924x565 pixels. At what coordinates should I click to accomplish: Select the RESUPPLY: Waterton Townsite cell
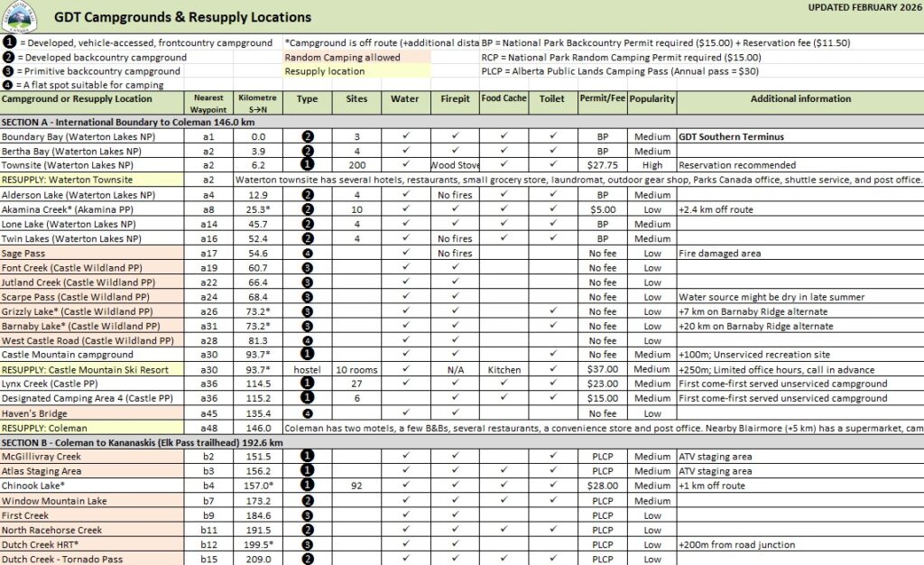(90, 180)
